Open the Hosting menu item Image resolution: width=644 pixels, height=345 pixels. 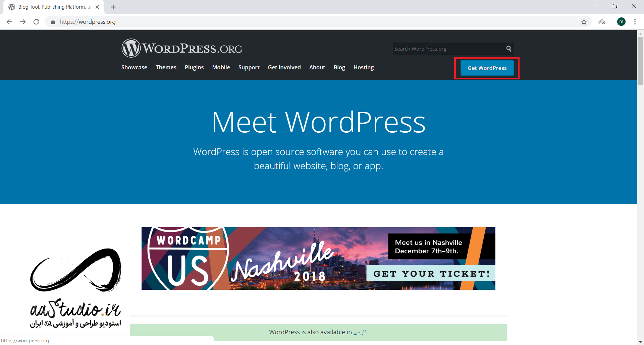(x=364, y=67)
